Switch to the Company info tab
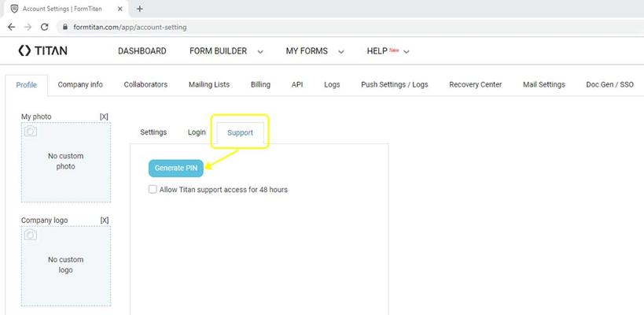Image resolution: width=644 pixels, height=315 pixels. coord(80,85)
